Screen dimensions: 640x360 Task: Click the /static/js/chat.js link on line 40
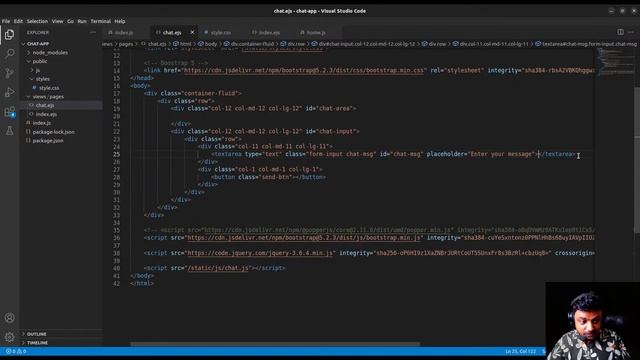tap(218, 268)
